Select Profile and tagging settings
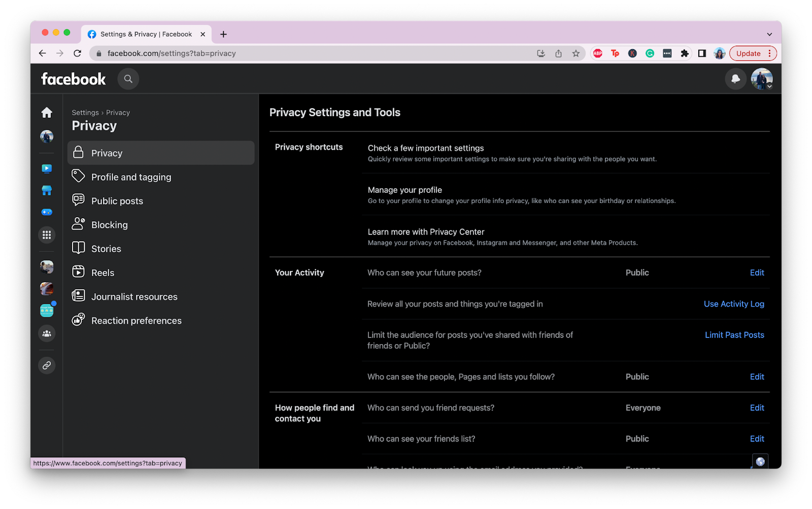The height and width of the screenshot is (509, 812). [131, 177]
